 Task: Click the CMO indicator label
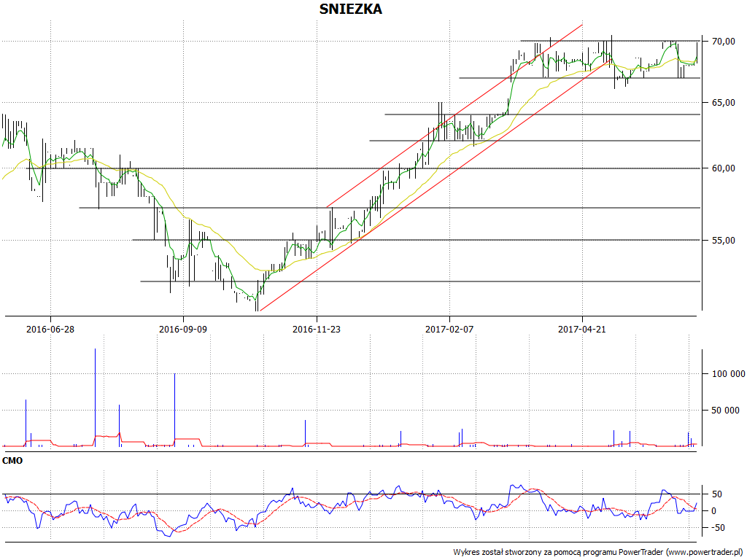12,461
